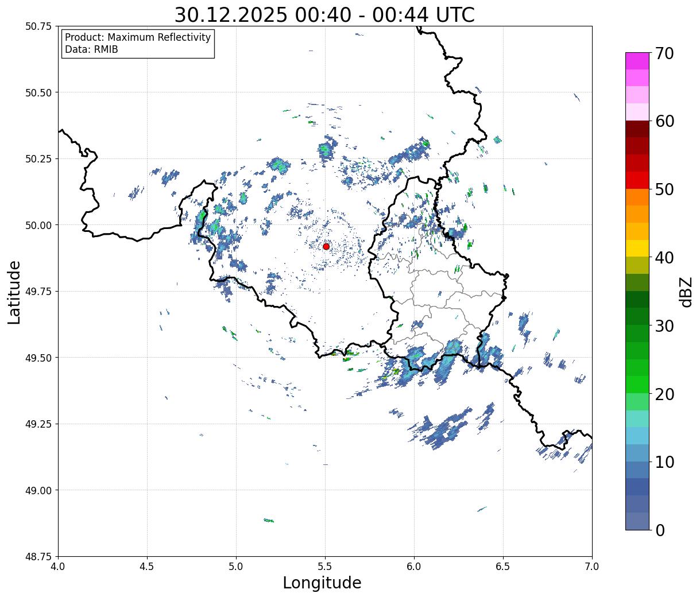Viewport: 700px width, 597px height.
Task: Click the longitude tick label 5.0
Action: [236, 567]
